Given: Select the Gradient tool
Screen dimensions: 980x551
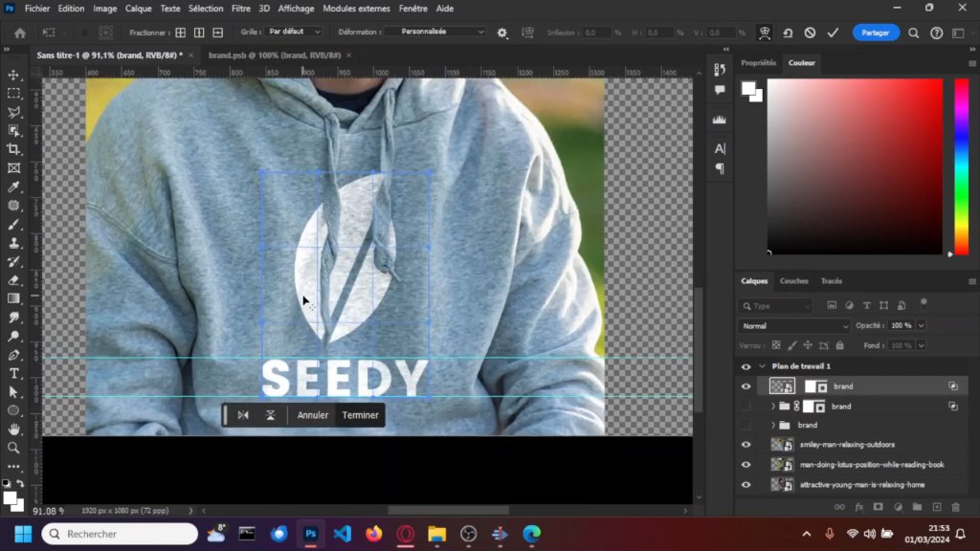Looking at the screenshot, I should pyautogui.click(x=13, y=298).
